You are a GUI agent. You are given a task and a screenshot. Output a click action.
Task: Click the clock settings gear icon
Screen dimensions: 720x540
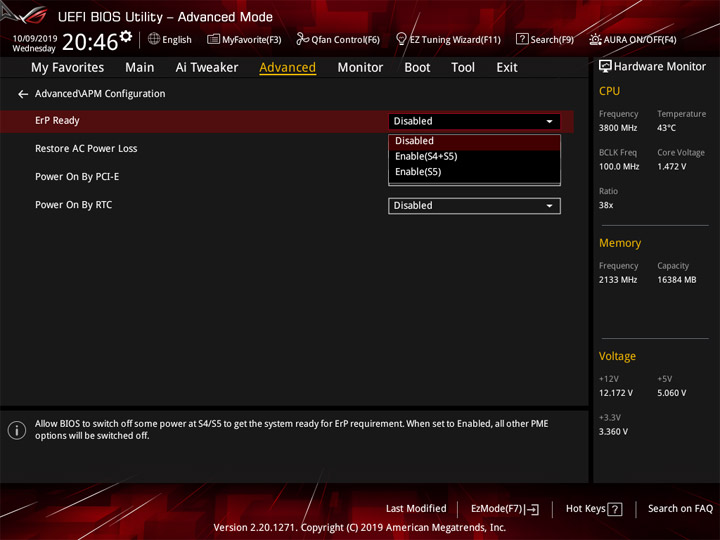[126, 36]
